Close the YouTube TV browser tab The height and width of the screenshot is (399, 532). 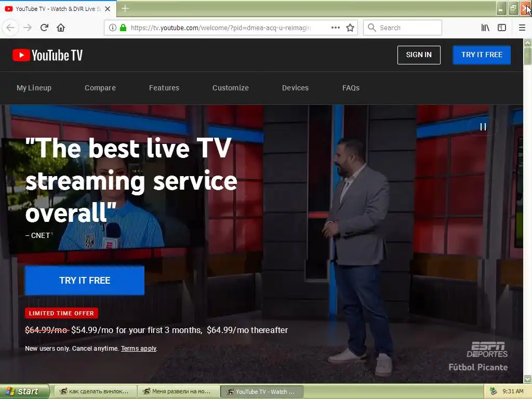click(x=108, y=9)
